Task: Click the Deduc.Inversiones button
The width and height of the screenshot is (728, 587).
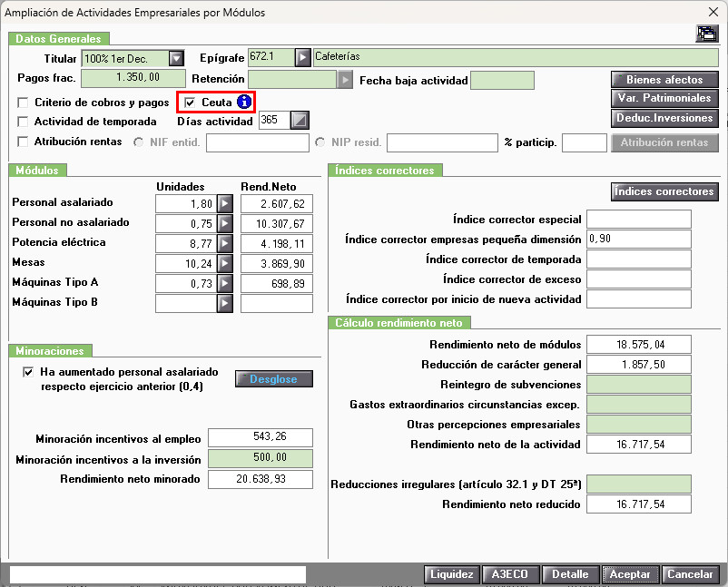Action: coord(664,118)
